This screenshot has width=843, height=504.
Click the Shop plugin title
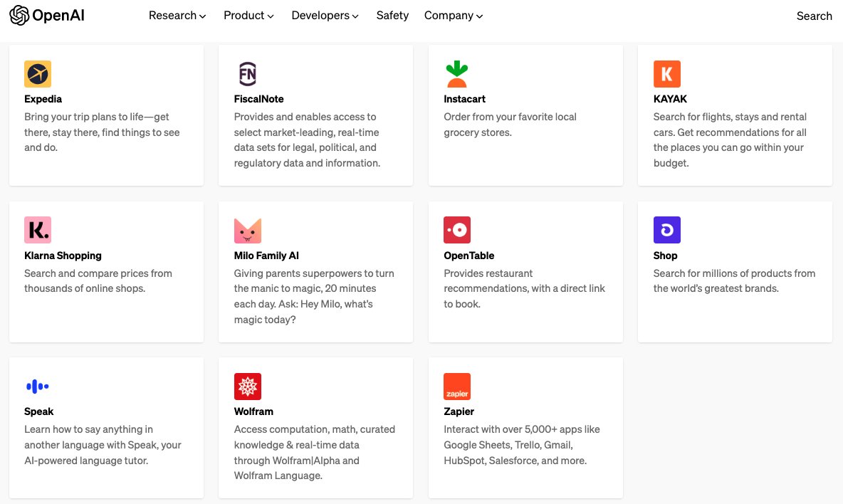665,256
